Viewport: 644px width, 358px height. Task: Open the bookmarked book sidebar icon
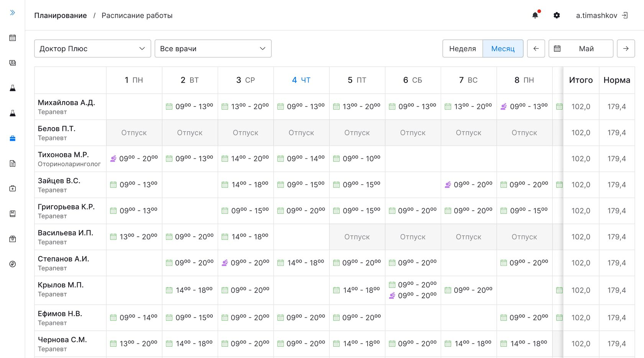click(13, 214)
